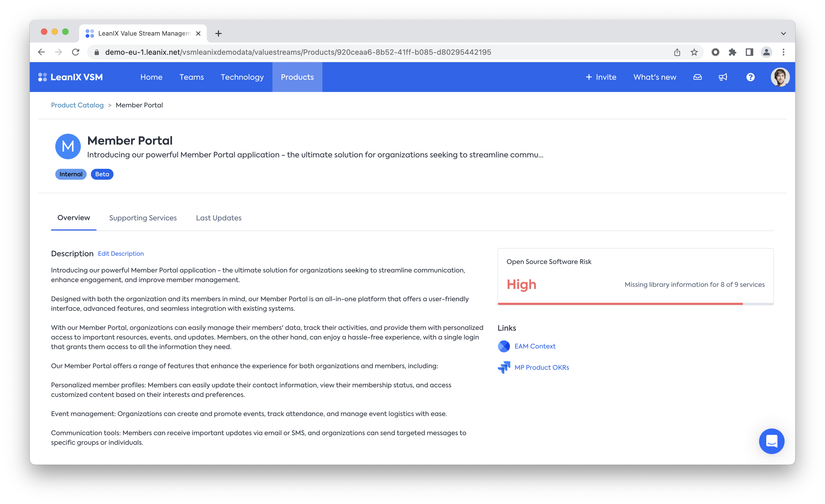Image resolution: width=825 pixels, height=504 pixels.
Task: Click the browser address bar URL
Action: click(x=298, y=52)
